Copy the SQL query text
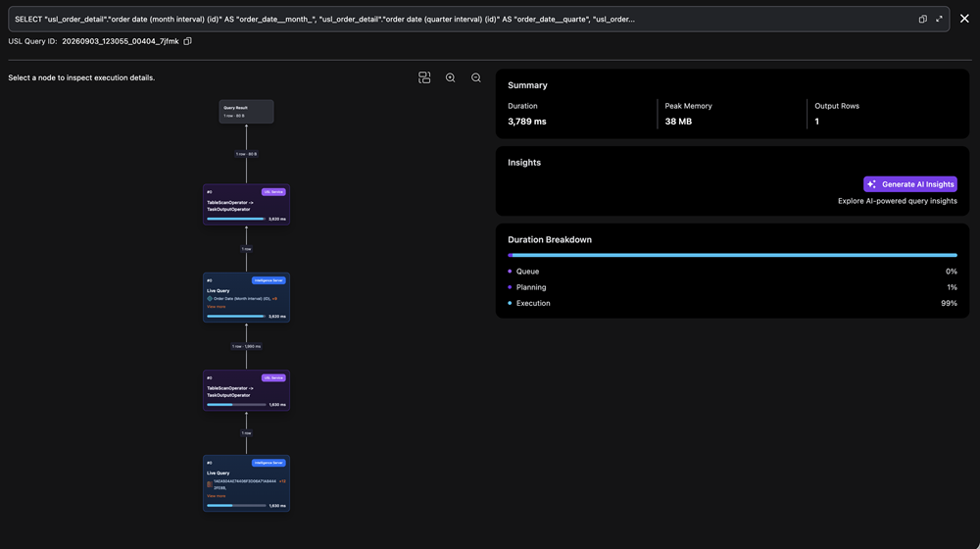980x549 pixels. point(922,19)
